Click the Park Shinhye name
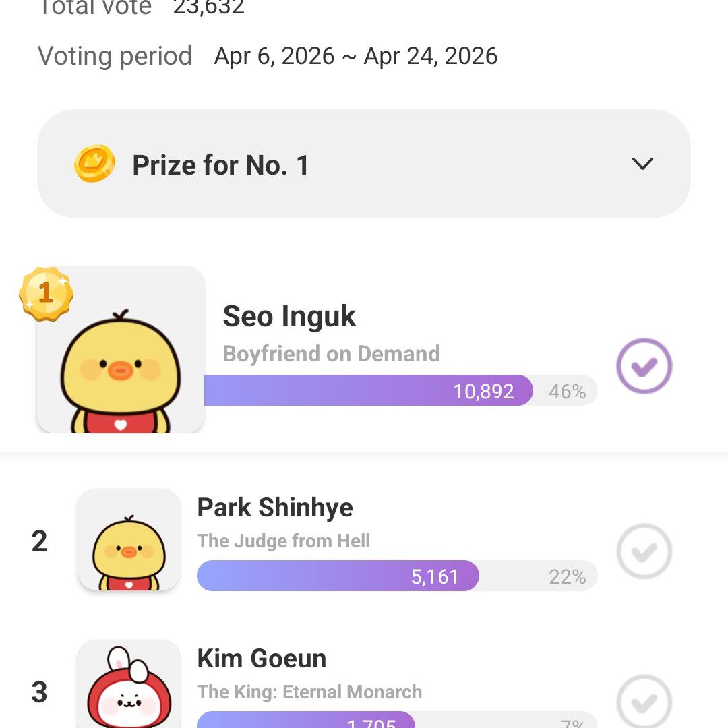Screen dimensions: 728x728 [x=275, y=508]
